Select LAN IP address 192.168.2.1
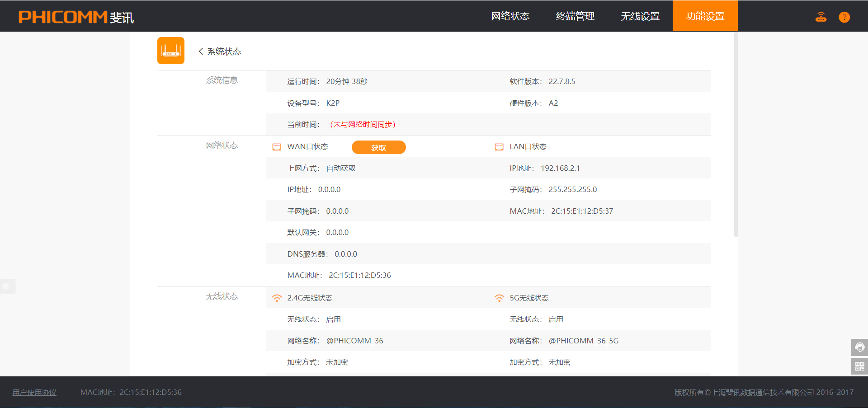Image resolution: width=868 pixels, height=408 pixels. pos(561,168)
